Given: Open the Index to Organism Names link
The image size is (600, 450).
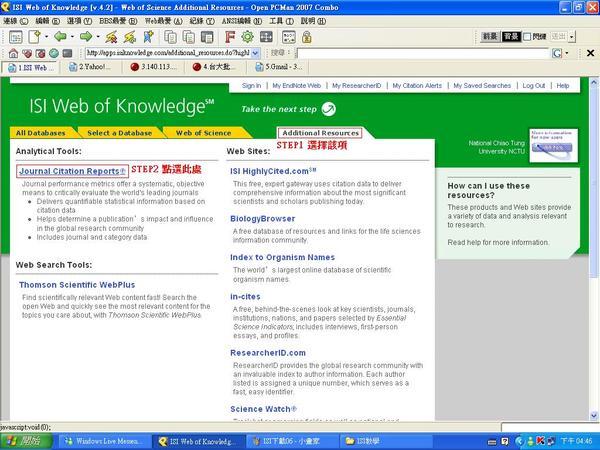Looking at the screenshot, I should (282, 257).
